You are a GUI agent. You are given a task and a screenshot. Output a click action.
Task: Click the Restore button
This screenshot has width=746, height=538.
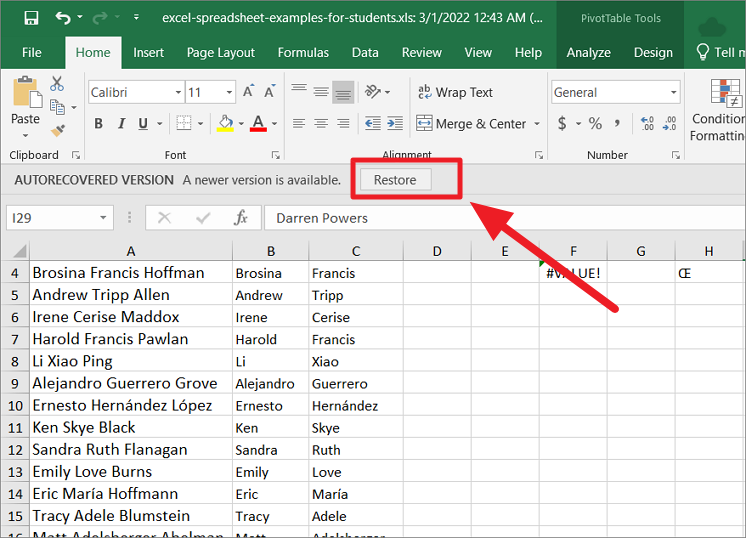point(395,180)
